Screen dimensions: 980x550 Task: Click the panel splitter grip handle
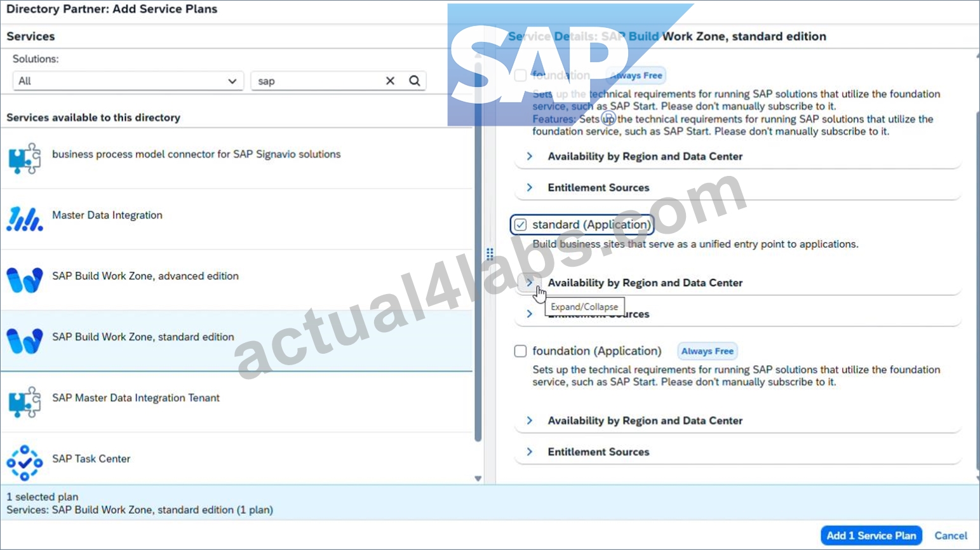point(490,254)
